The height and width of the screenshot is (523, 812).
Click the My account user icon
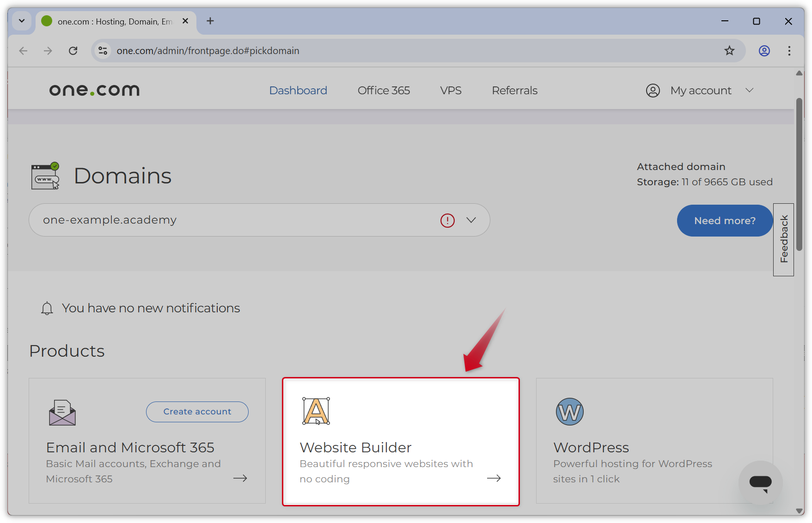click(653, 91)
